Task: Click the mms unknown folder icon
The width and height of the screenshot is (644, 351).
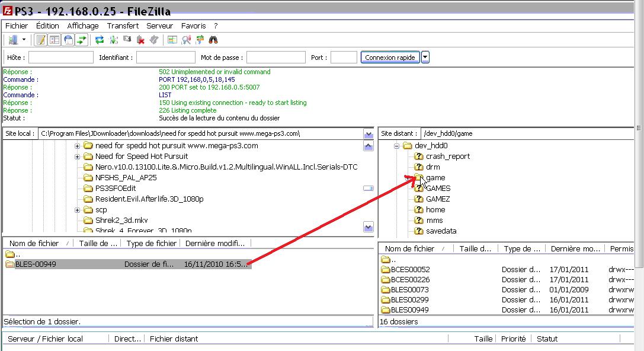Action: pyautogui.click(x=418, y=221)
